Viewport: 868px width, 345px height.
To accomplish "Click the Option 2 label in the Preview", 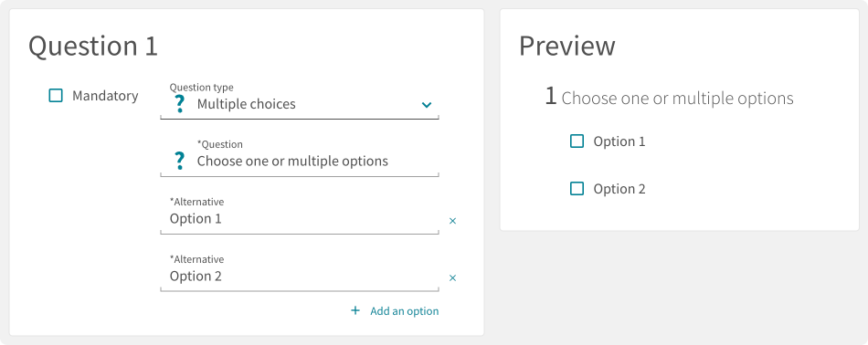I will point(619,189).
